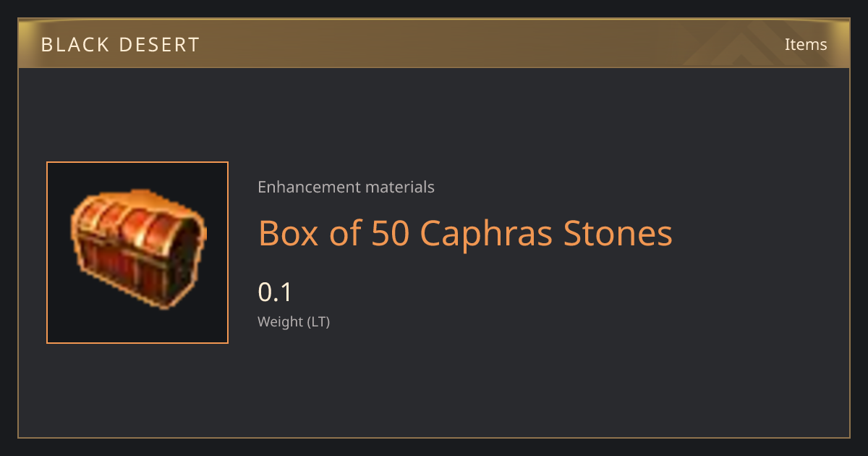Select the Enhancement materials category text
Screen dimensions: 868x456
coord(346,187)
